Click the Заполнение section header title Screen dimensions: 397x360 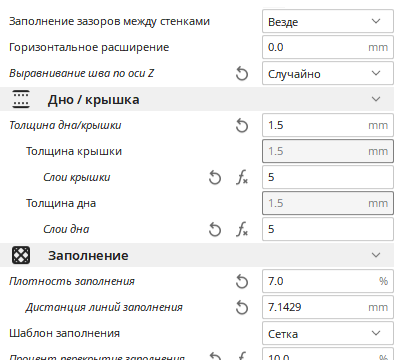88,256
